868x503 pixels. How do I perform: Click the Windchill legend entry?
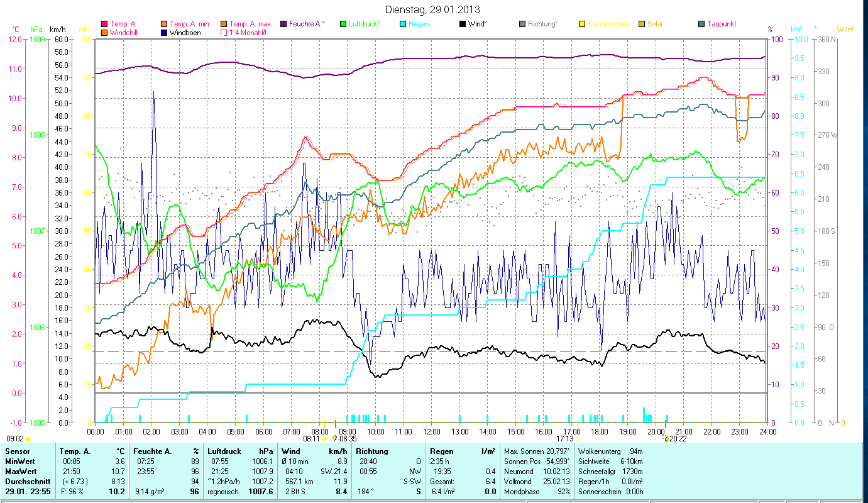[x=121, y=32]
